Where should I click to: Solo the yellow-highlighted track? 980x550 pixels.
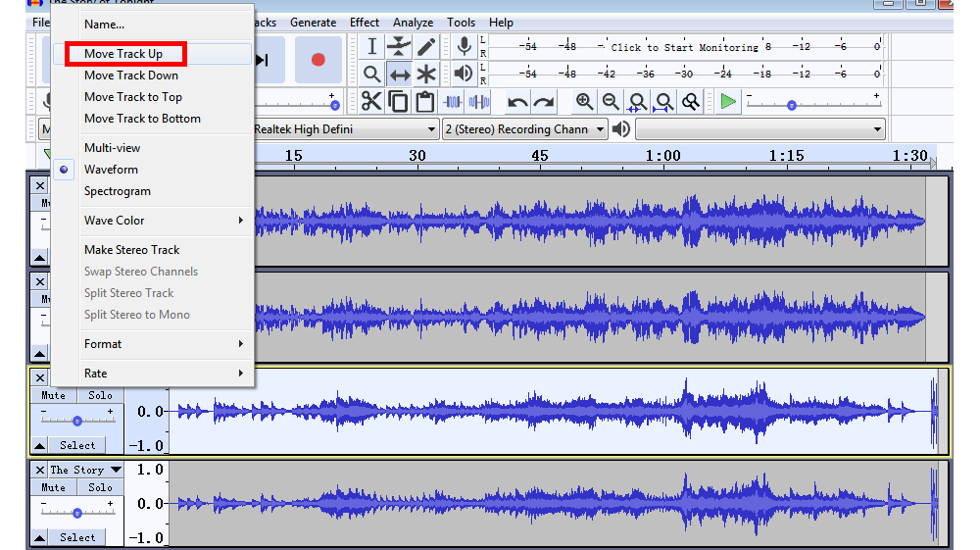[100, 395]
